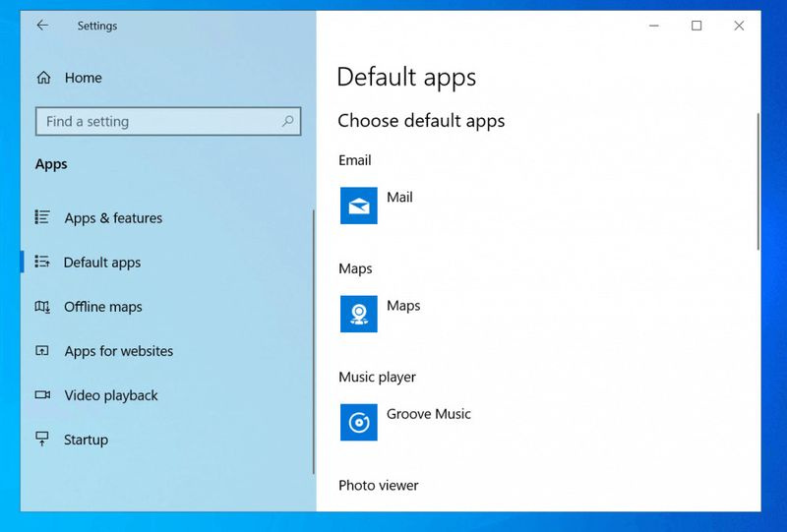Click the Video playback camera icon

pos(42,394)
